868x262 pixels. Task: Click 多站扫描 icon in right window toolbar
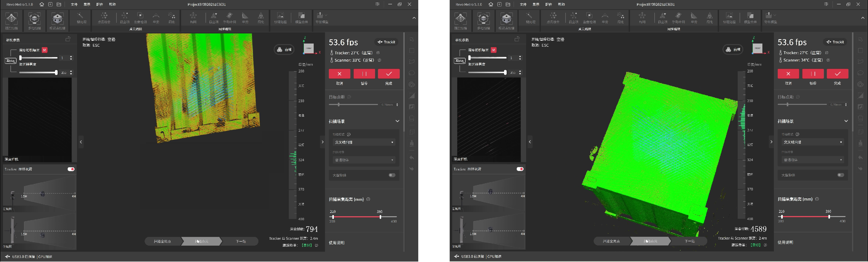pyautogui.click(x=483, y=19)
